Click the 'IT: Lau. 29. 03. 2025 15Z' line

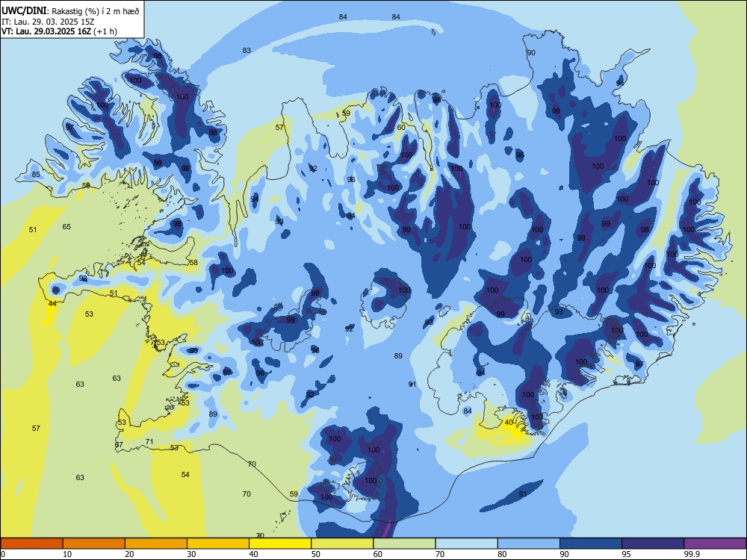click(x=48, y=22)
